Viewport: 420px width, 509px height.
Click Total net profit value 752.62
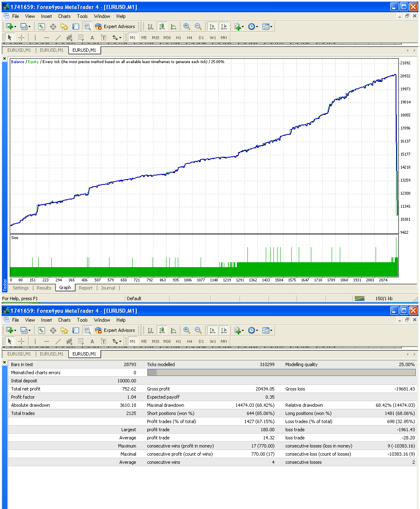pyautogui.click(x=128, y=389)
